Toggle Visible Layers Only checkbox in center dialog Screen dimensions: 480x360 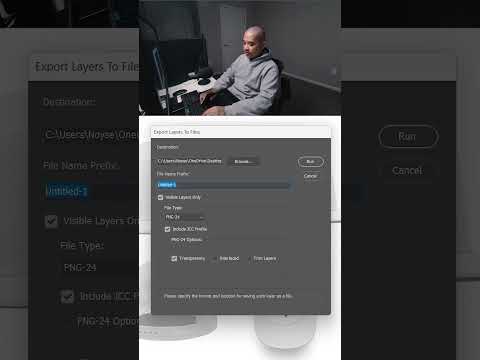pos(160,197)
